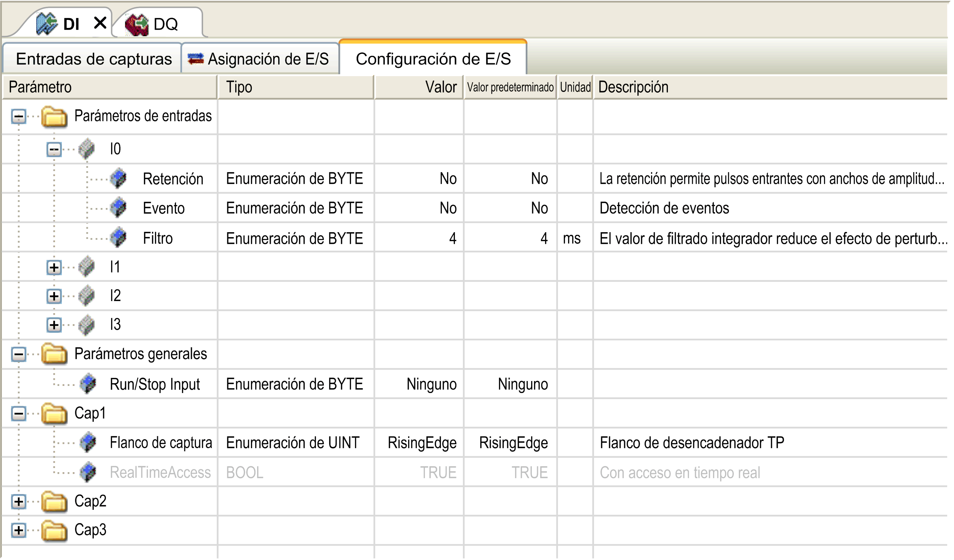954x560 pixels.
Task: Click Parámetros generales folder icon
Action: click(54, 354)
